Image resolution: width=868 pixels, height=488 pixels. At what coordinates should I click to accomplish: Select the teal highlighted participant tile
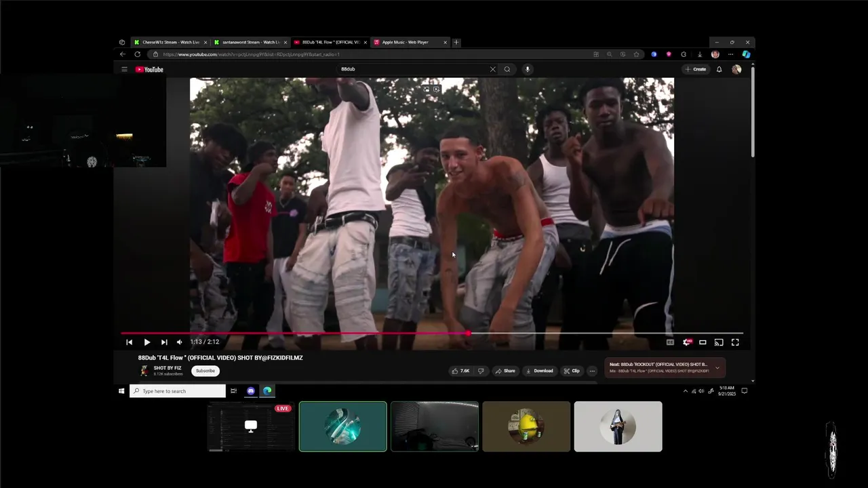point(343,426)
